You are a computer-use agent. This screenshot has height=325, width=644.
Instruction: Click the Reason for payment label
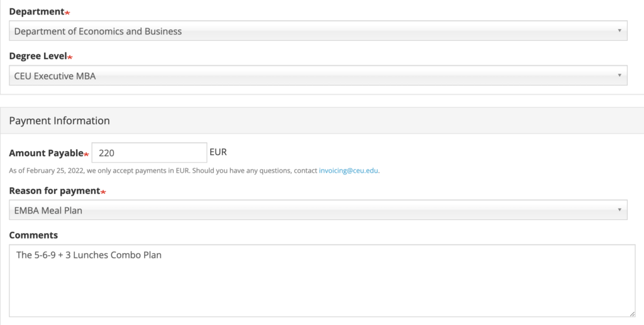coord(54,191)
